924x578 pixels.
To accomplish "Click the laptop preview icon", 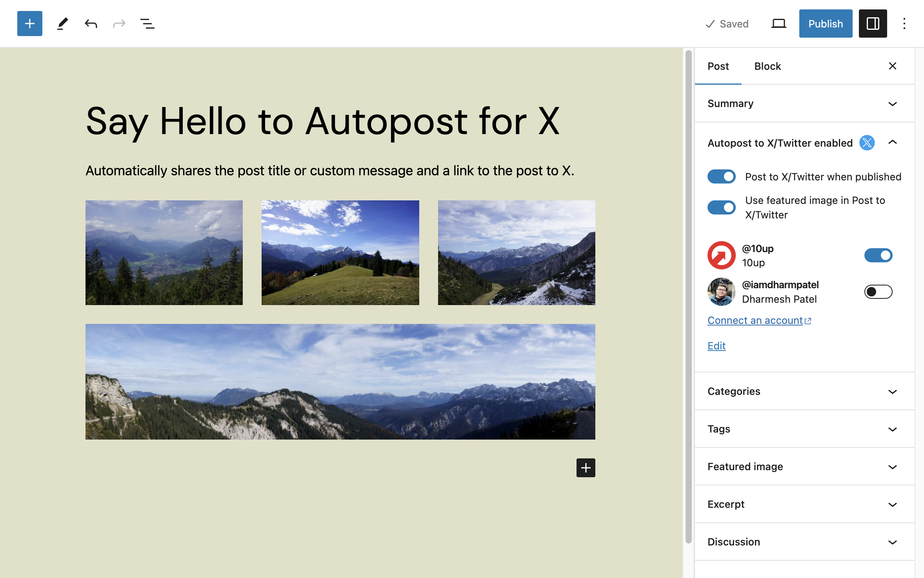I will click(x=778, y=24).
